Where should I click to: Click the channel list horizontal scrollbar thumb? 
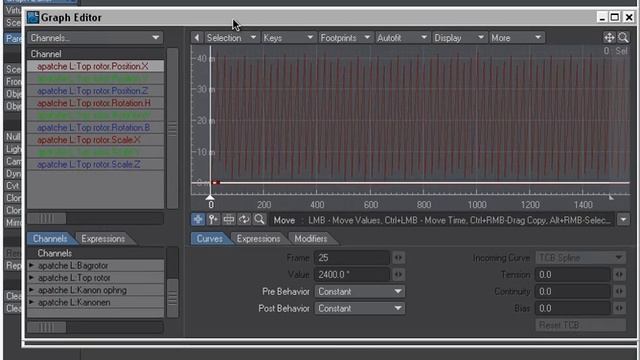(x=47, y=219)
